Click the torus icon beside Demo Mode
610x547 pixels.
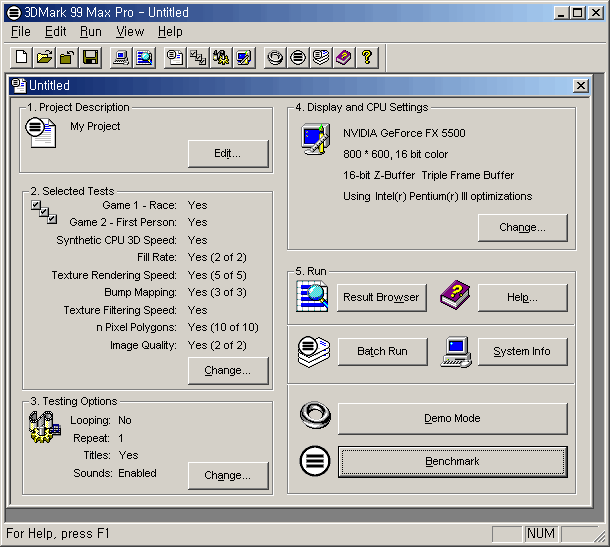point(315,415)
